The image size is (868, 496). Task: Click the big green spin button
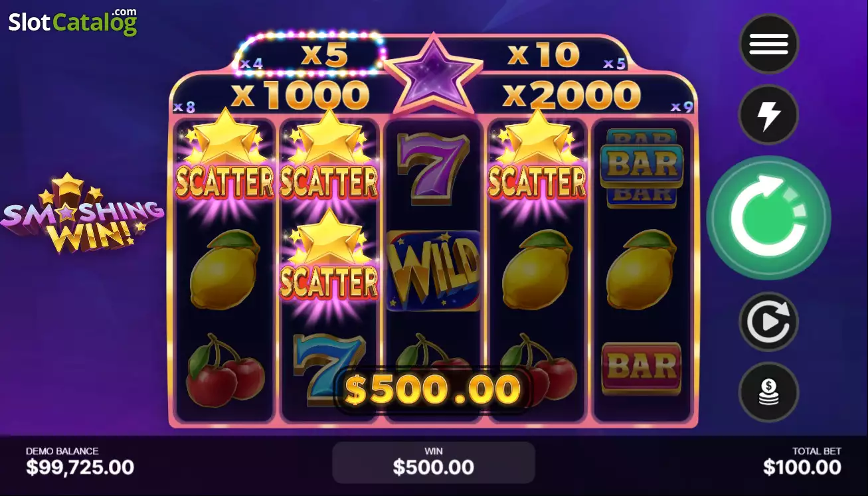click(768, 218)
